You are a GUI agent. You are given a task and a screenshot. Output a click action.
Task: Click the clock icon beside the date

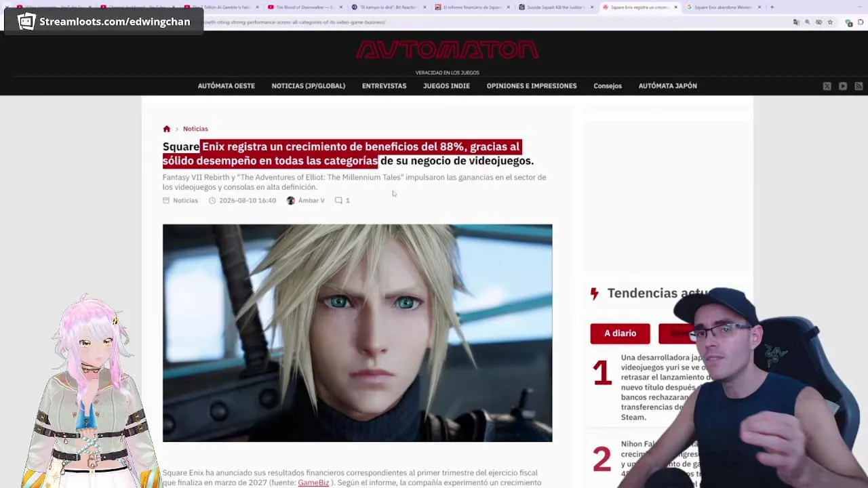(212, 201)
